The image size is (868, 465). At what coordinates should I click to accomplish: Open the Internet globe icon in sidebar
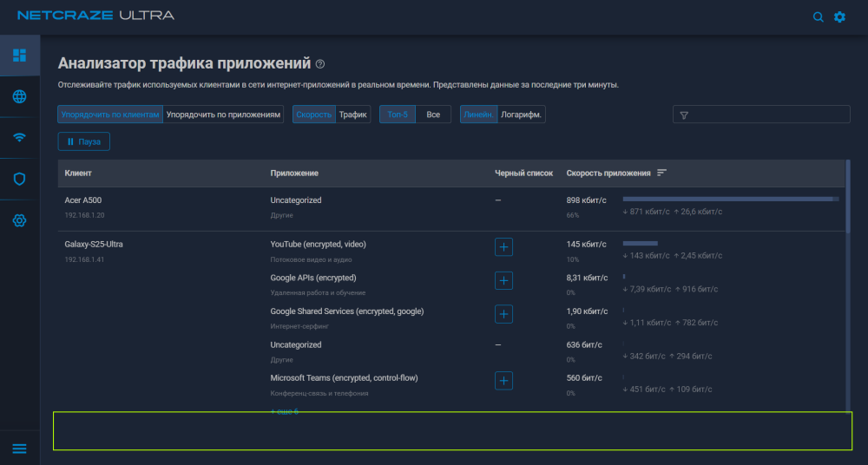[19, 96]
